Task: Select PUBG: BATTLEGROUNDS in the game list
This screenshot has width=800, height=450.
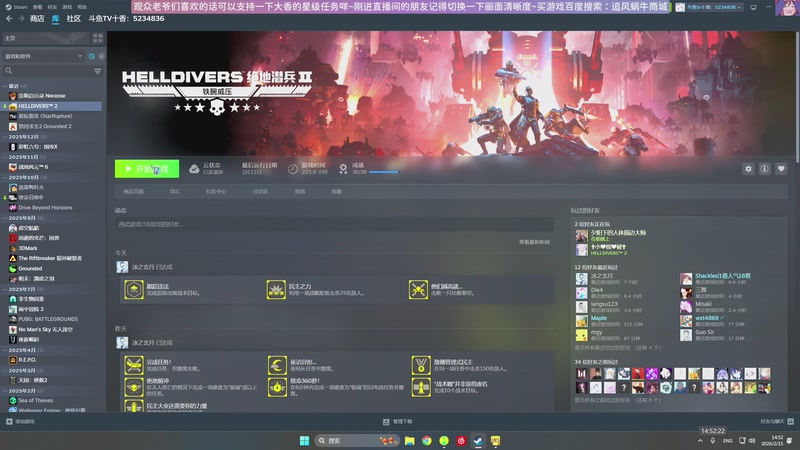Action: click(48, 319)
